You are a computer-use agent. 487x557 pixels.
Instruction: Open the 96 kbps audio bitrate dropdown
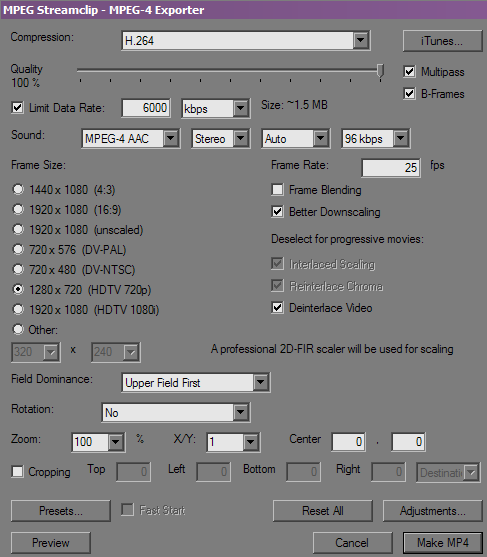pos(375,139)
